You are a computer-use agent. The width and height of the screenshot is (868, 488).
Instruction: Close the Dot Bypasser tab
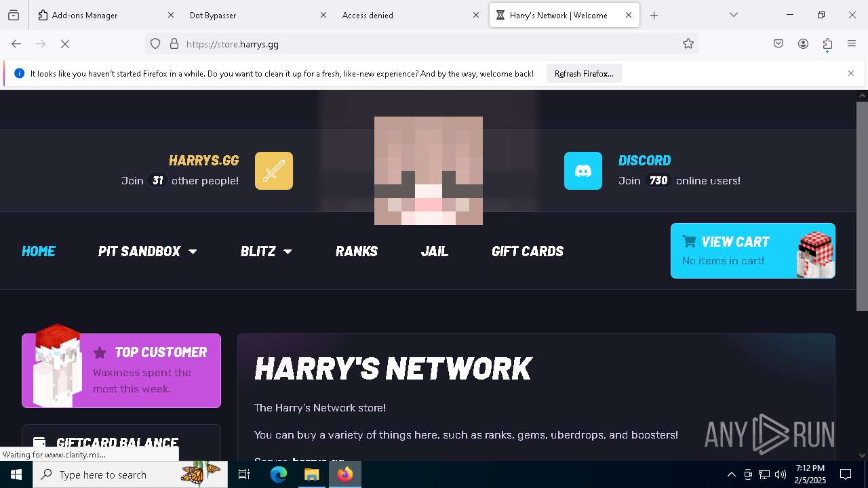point(323,15)
